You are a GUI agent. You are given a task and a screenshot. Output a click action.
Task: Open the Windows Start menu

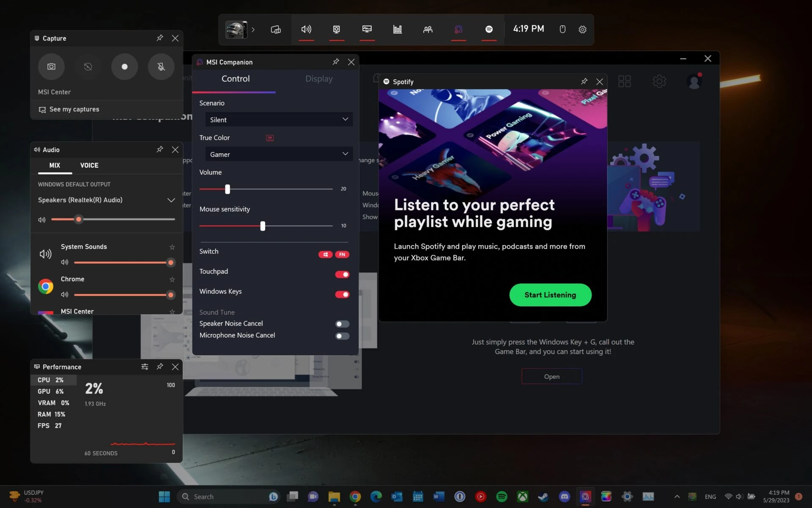coord(164,497)
